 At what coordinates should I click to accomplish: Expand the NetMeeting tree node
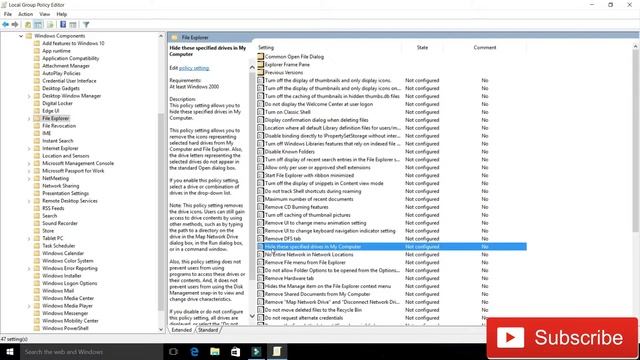29,179
